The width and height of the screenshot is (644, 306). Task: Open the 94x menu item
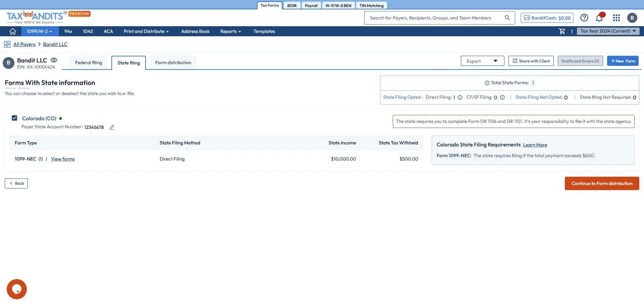68,31
